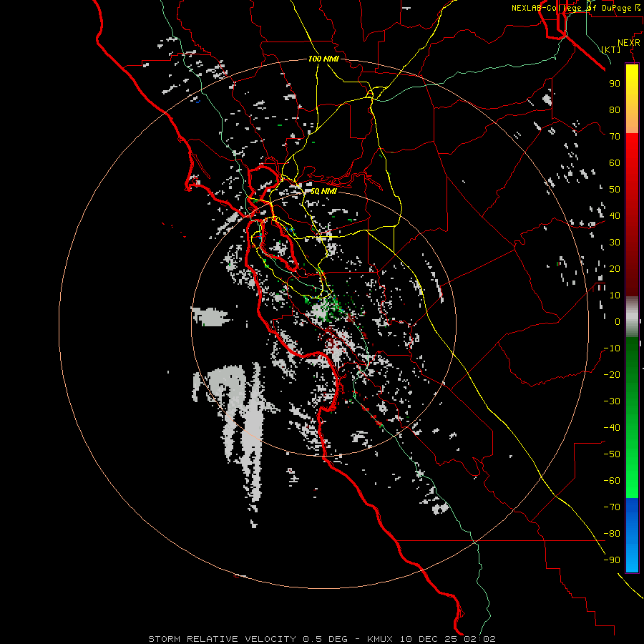644x644 pixels.
Task: Click the -80 value on velocity scale
Action: (612, 534)
